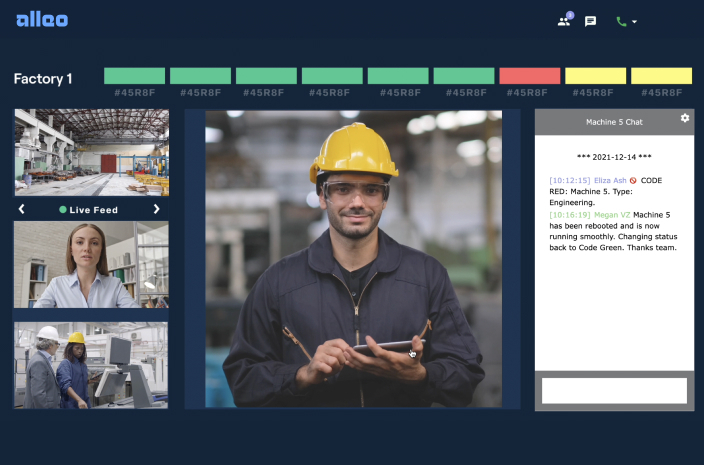Click the Machine 5 Chat header
704x465 pixels.
pyautogui.click(x=614, y=122)
